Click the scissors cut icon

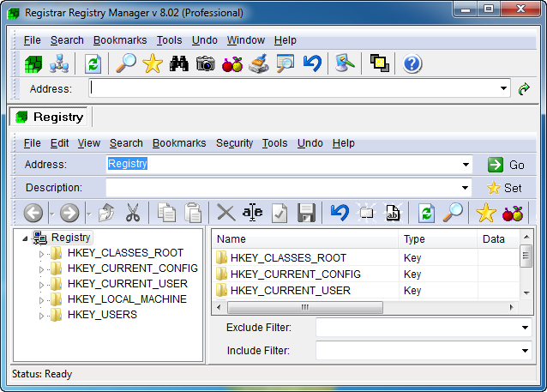point(132,213)
